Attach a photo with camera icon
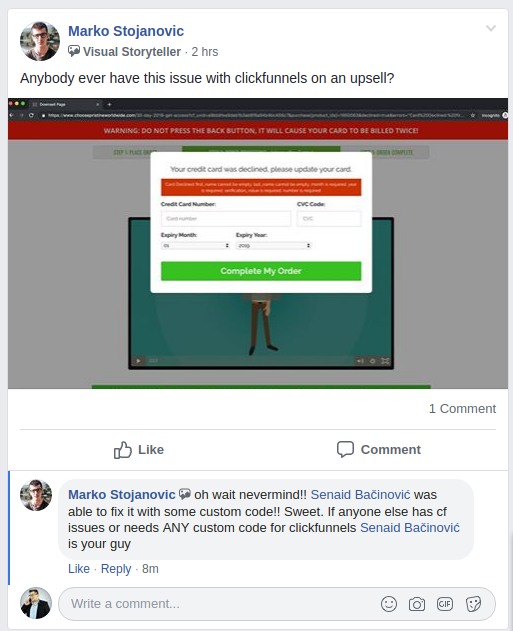The height and width of the screenshot is (631, 513). [x=417, y=604]
